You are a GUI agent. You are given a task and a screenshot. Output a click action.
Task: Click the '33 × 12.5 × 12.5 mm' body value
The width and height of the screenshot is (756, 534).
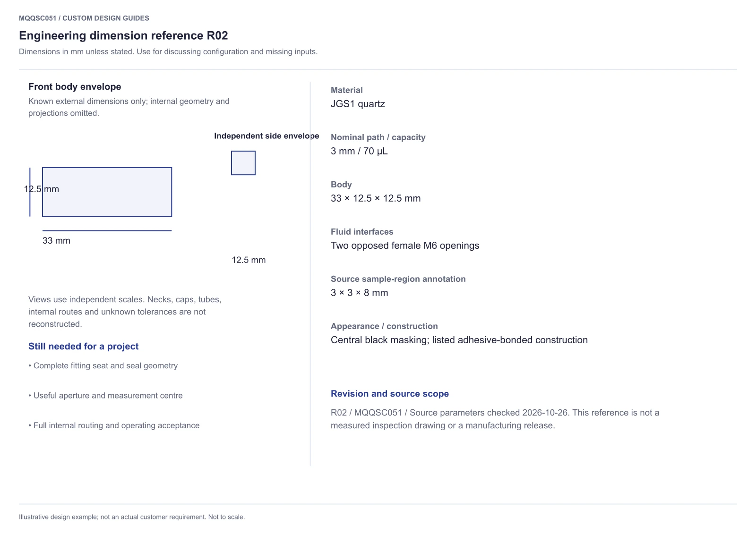(x=376, y=198)
